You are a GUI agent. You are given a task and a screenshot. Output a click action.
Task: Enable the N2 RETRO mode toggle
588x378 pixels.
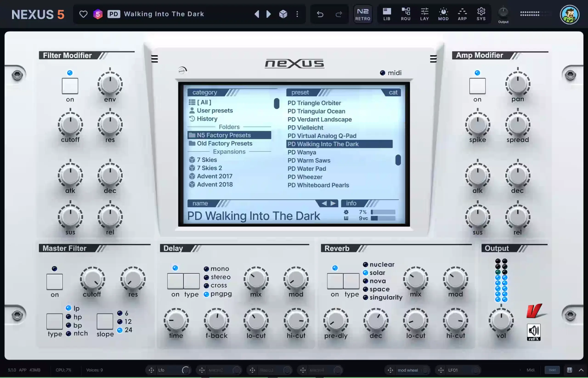click(x=363, y=14)
